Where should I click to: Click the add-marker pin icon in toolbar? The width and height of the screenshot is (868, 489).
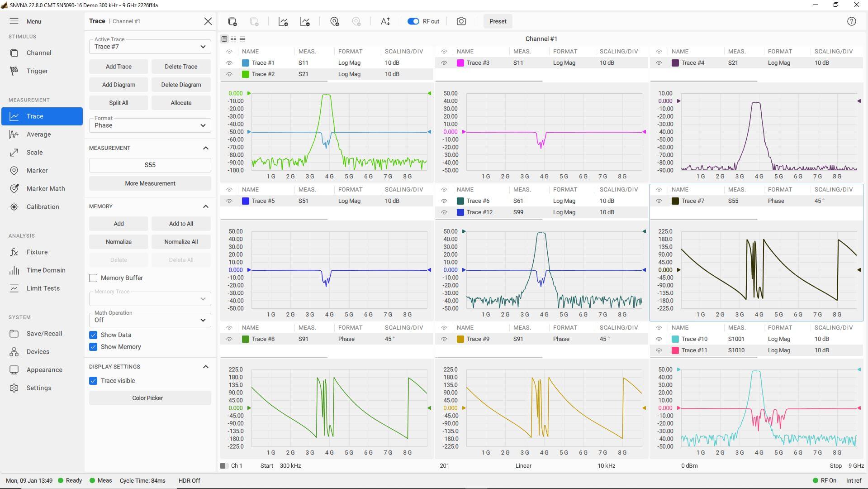coord(335,21)
